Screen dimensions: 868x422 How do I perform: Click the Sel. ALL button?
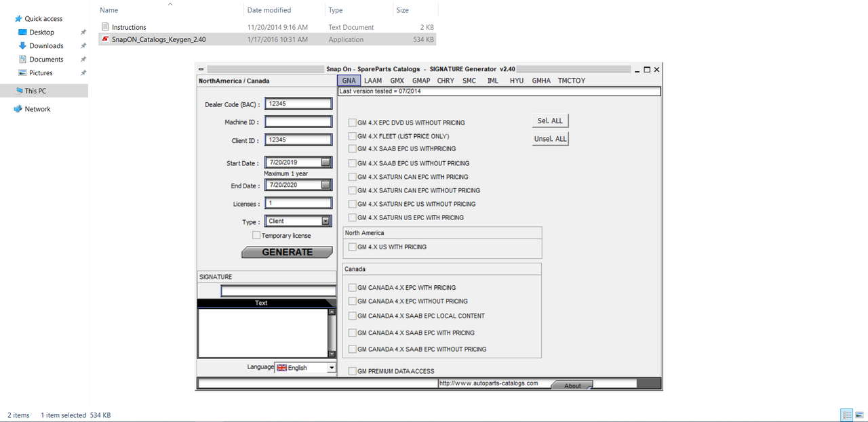pos(550,121)
